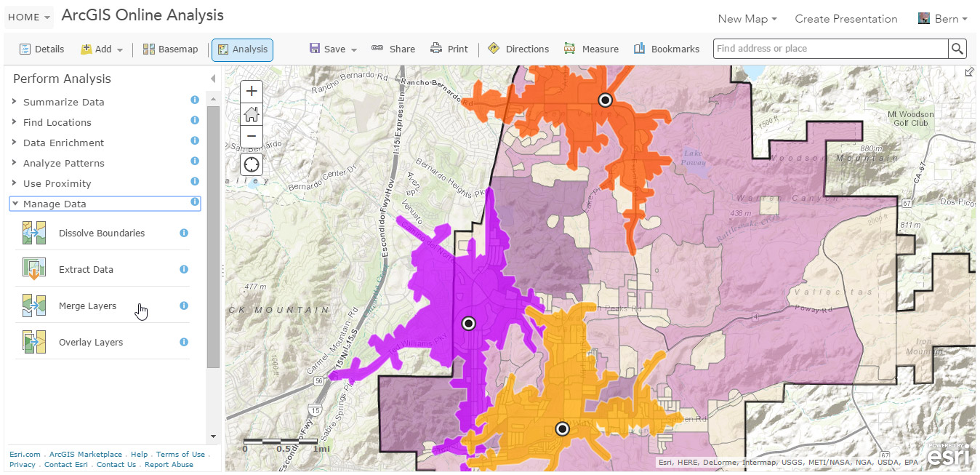Image resolution: width=980 pixels, height=475 pixels.
Task: Click info icon beside Summarize Data
Action: point(195,100)
